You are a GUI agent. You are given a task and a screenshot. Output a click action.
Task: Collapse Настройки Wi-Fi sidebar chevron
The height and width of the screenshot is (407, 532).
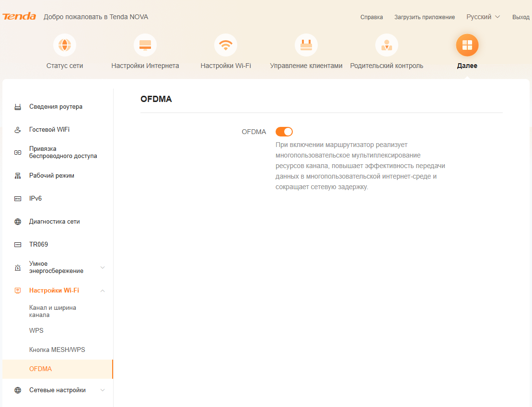pyautogui.click(x=103, y=291)
